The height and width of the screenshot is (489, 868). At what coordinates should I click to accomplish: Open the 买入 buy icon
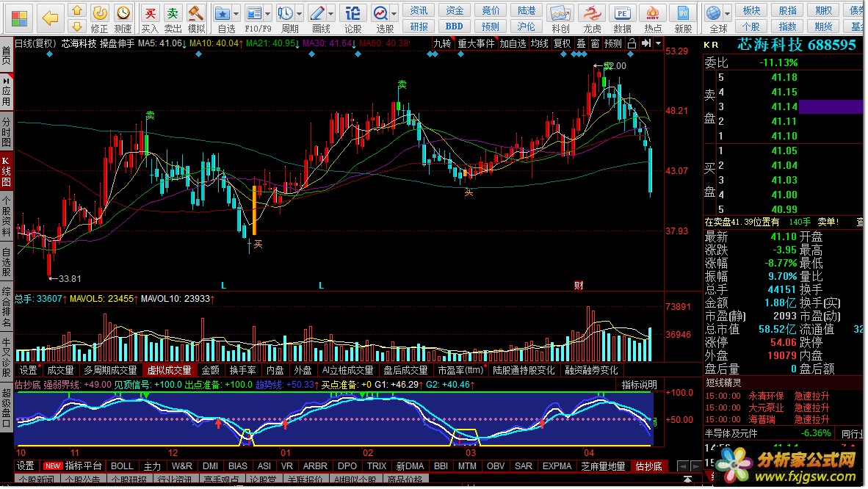[x=150, y=12]
